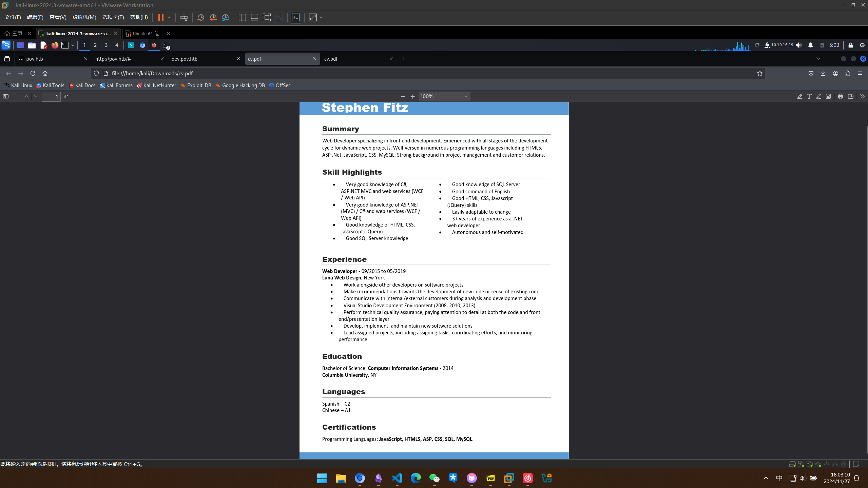Bookmark this page with the star icon

tap(759, 74)
